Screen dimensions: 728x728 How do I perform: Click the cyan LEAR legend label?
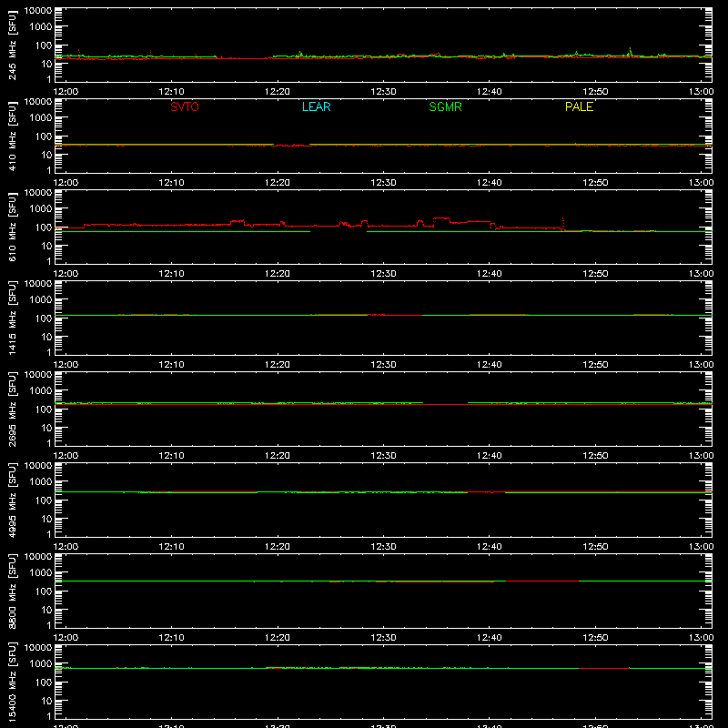(x=316, y=106)
